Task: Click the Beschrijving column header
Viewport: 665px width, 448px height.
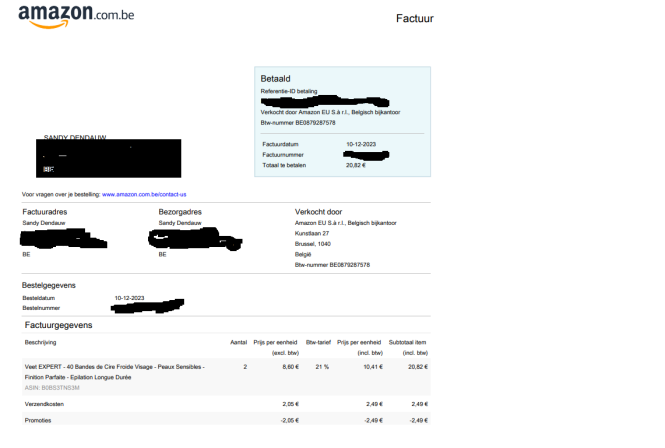Action: click(40, 342)
